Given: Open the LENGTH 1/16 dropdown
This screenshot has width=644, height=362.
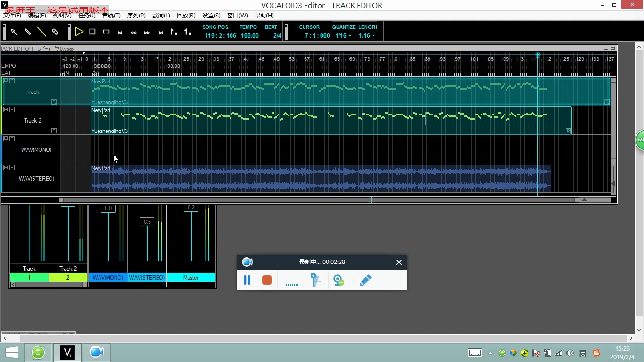Looking at the screenshot, I should pos(367,36).
